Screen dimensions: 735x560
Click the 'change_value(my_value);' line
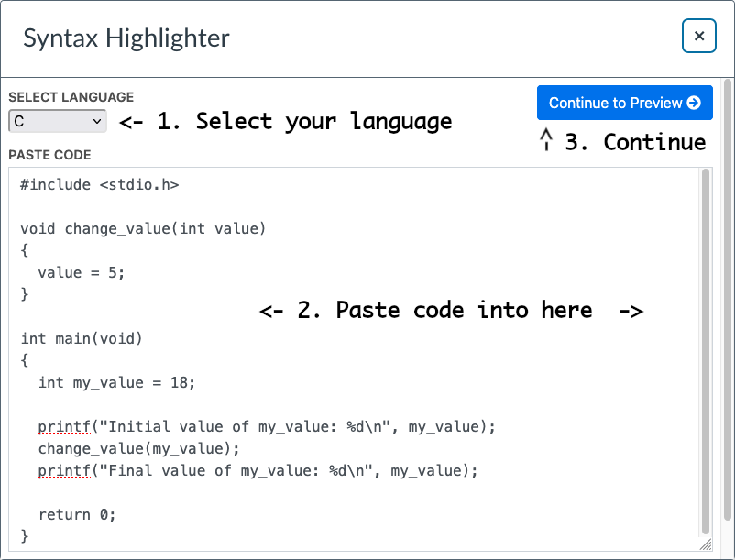[138, 449]
